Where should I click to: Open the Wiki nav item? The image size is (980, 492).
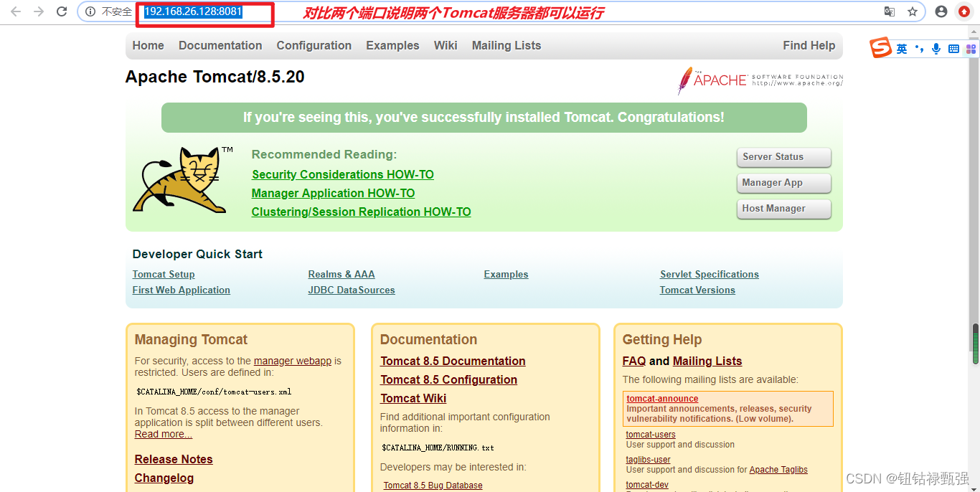pos(446,45)
